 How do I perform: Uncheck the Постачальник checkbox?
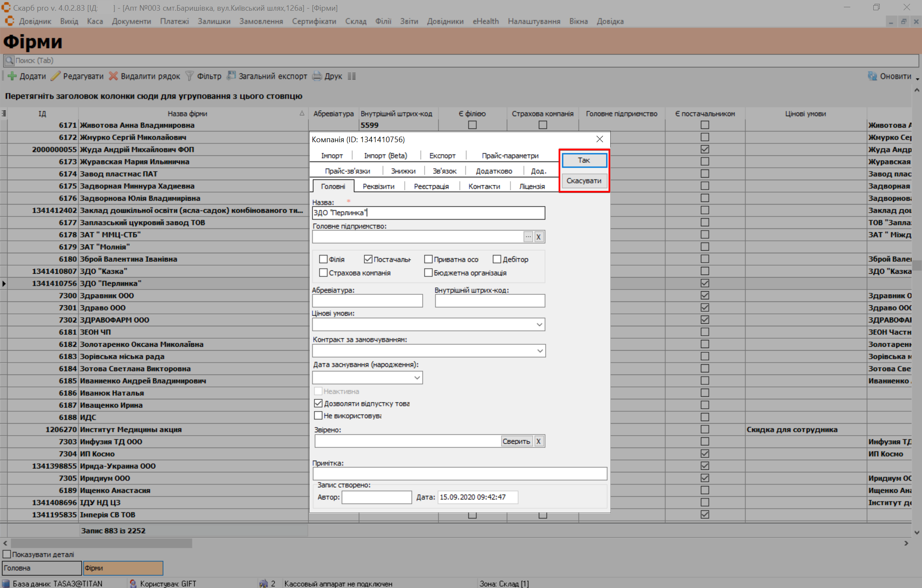coord(368,259)
